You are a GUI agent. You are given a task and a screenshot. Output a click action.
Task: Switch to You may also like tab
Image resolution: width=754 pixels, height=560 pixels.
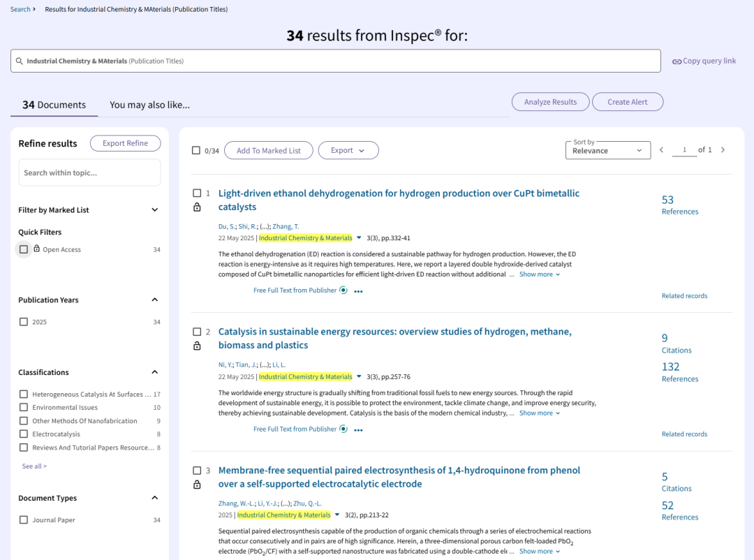[x=149, y=105]
